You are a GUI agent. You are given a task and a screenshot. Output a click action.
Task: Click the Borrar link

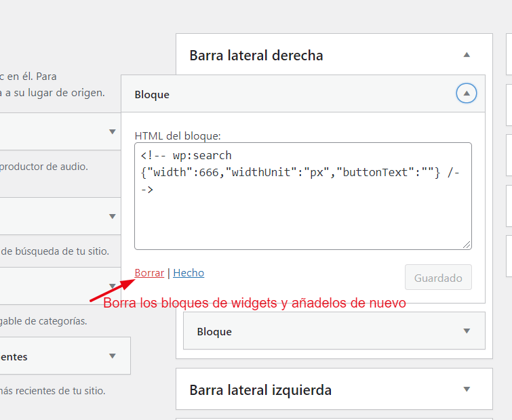(x=149, y=272)
